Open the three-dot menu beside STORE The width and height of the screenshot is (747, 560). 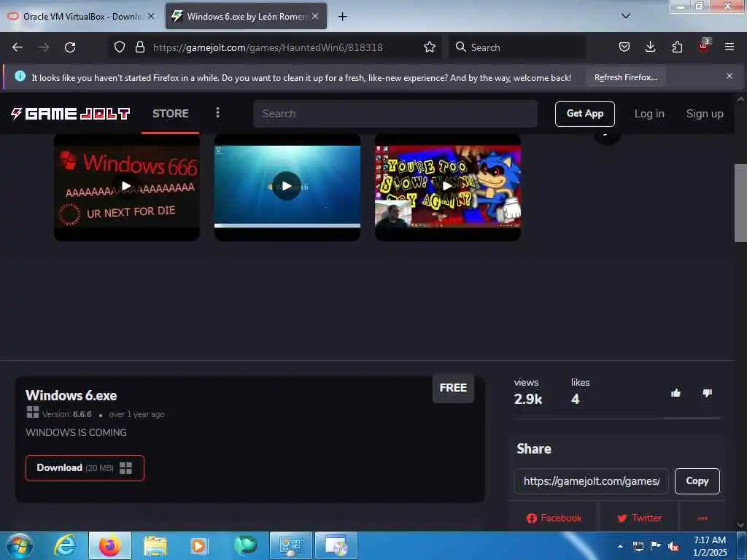click(x=217, y=113)
